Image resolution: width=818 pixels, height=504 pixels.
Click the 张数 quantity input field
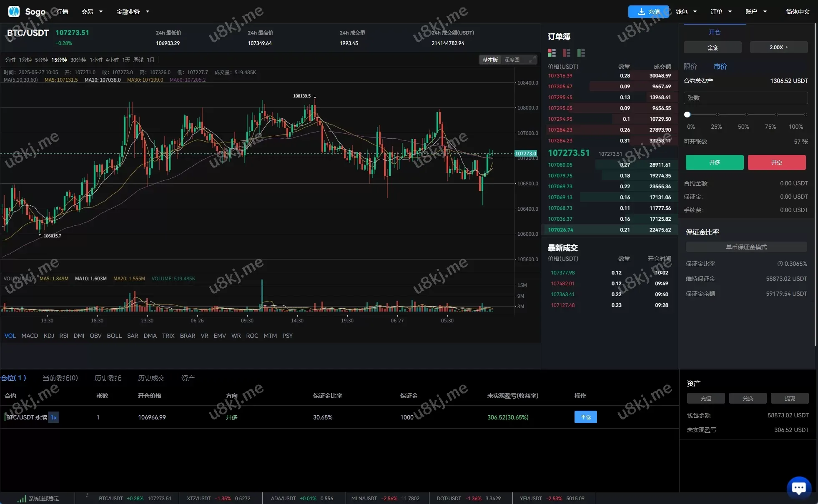(745, 98)
